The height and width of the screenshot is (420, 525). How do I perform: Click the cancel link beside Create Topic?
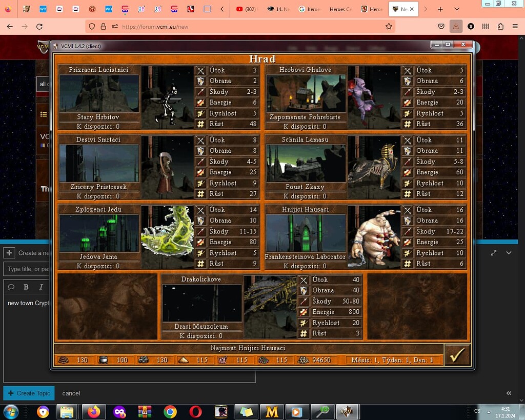click(x=71, y=393)
